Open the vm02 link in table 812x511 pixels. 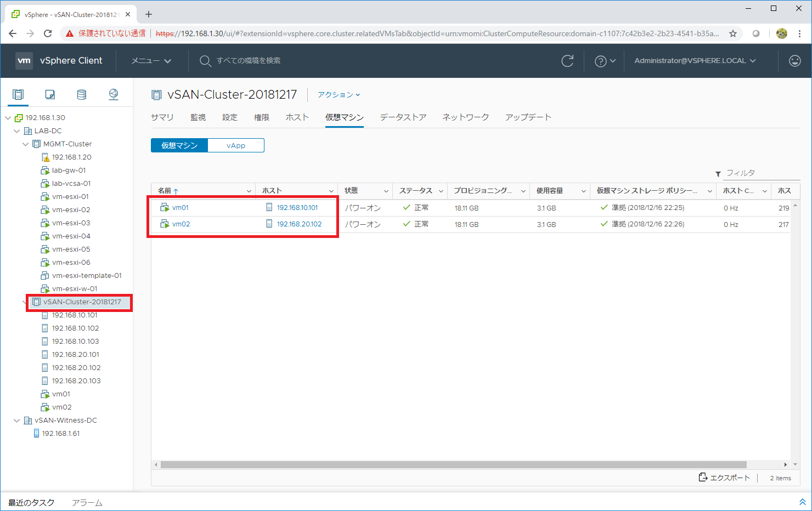tap(181, 224)
